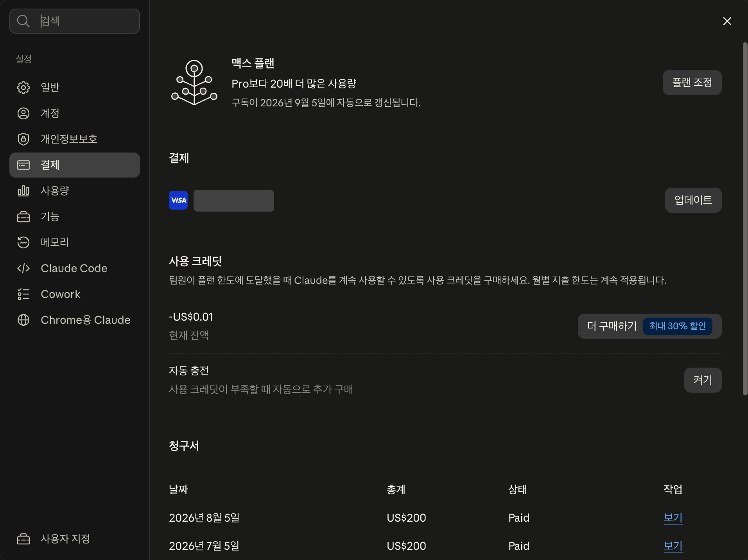Viewport: 748px width, 560px height.
Task: Open the 개인정보보호 section
Action: [x=75, y=139]
